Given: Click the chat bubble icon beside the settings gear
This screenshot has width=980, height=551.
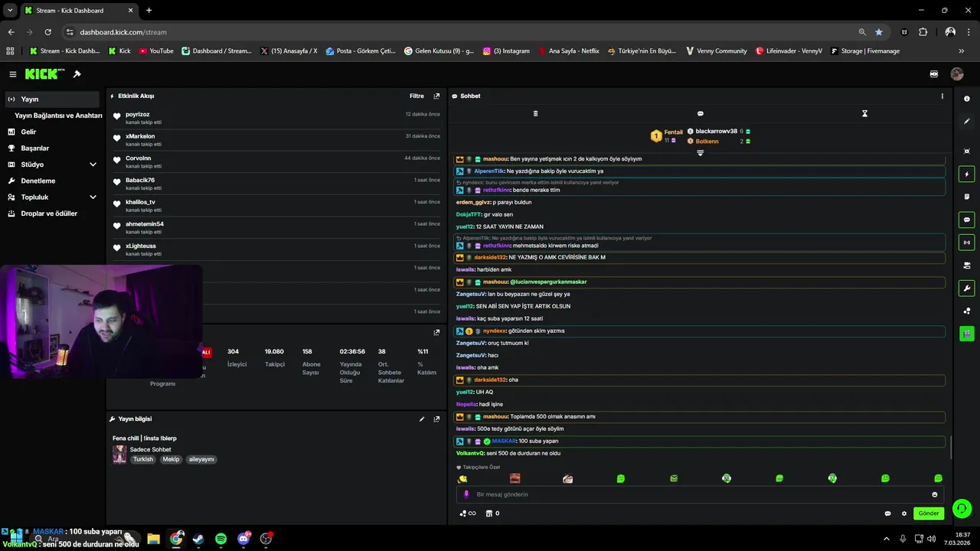Looking at the screenshot, I should [887, 514].
